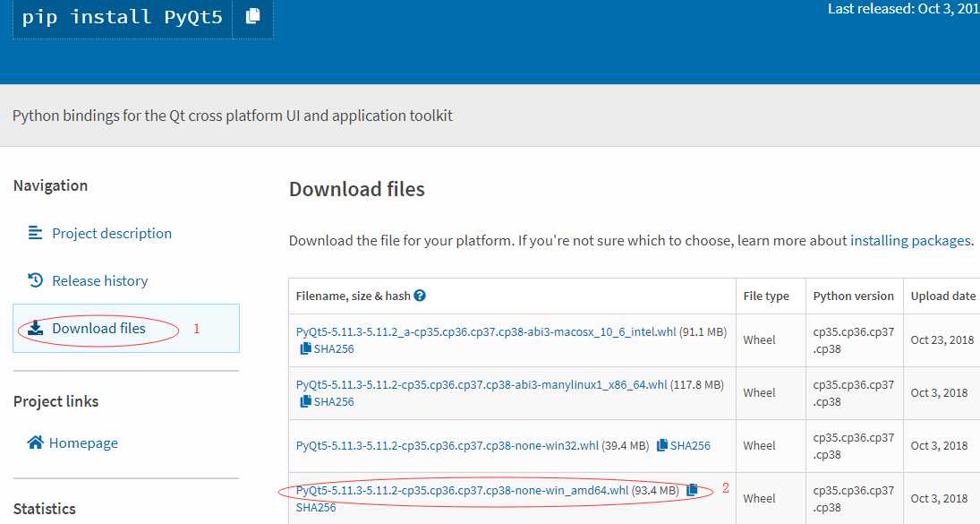Click SHA256 text for win32 wheel
This screenshot has height=524, width=980.
pos(690,445)
